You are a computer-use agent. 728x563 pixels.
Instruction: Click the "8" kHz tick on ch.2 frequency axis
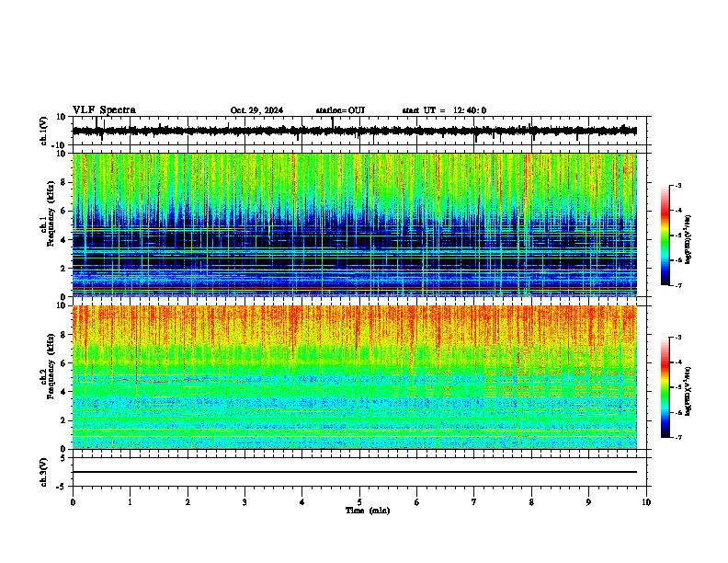click(64, 335)
